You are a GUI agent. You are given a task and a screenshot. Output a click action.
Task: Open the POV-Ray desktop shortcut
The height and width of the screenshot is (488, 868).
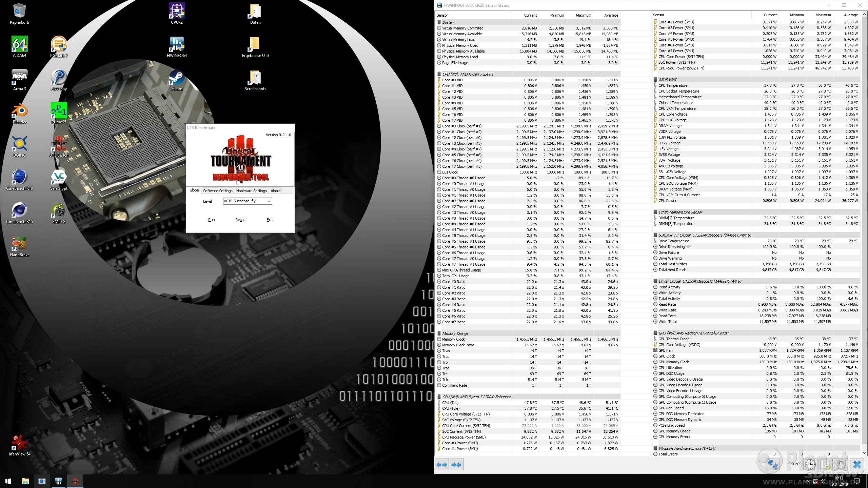pos(59,80)
